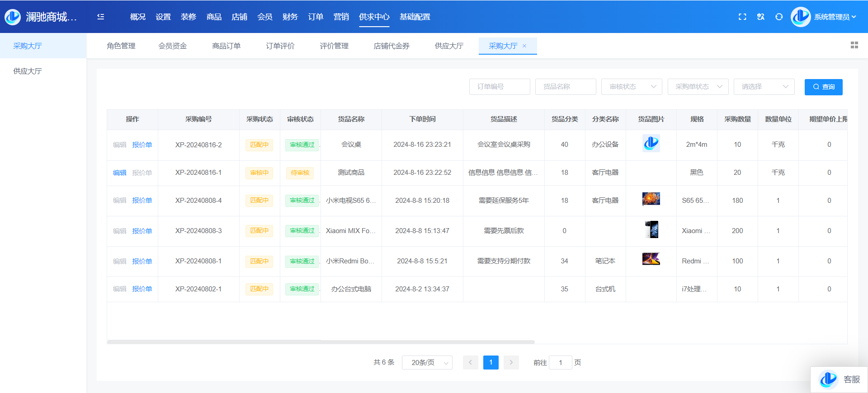Click the 订单编号 input field

click(x=500, y=87)
